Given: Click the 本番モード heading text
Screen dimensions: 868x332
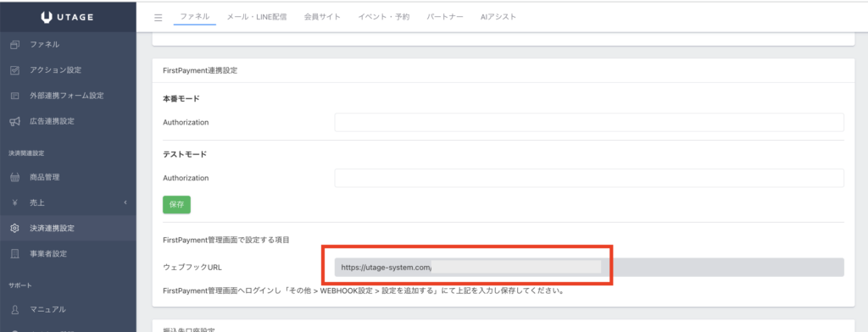Looking at the screenshot, I should (181, 98).
